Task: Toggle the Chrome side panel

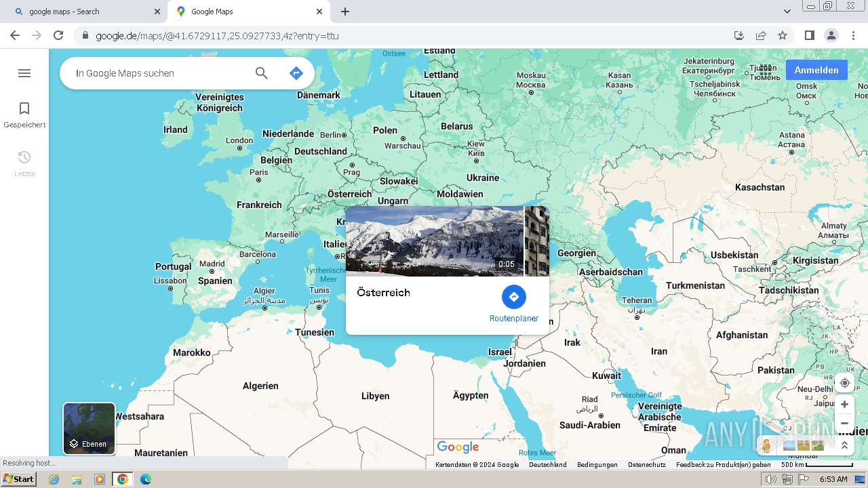Action: [809, 35]
